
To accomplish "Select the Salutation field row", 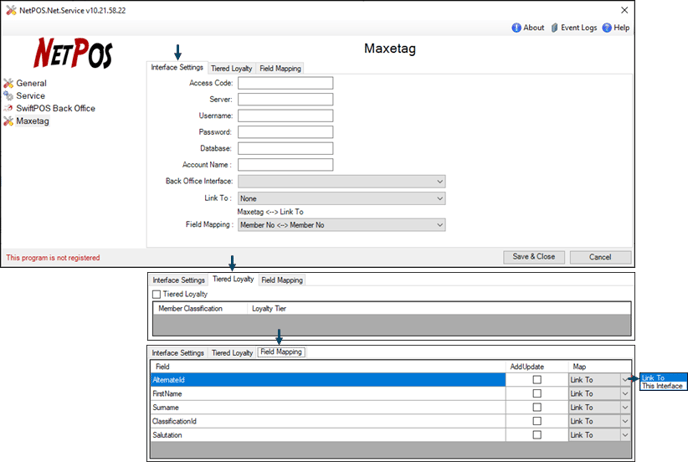I will click(328, 435).
